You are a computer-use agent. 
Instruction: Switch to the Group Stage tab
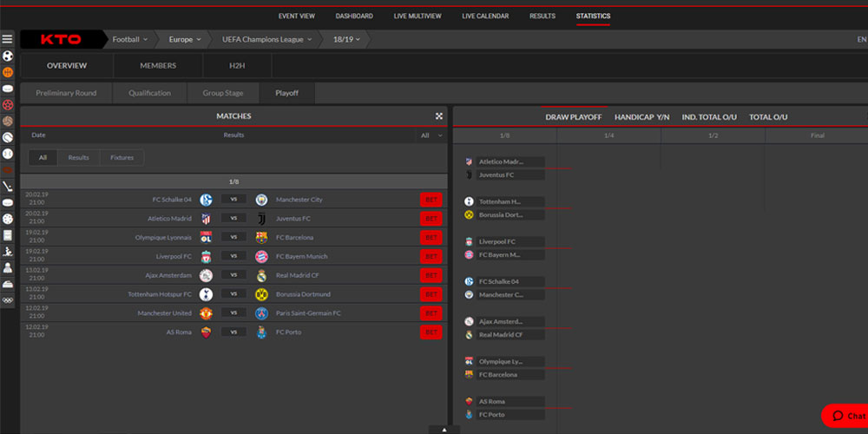223,94
